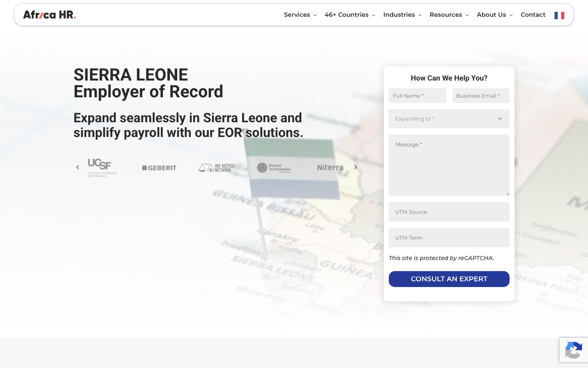Focus the Business Email field
This screenshot has height=368, width=588.
point(481,96)
